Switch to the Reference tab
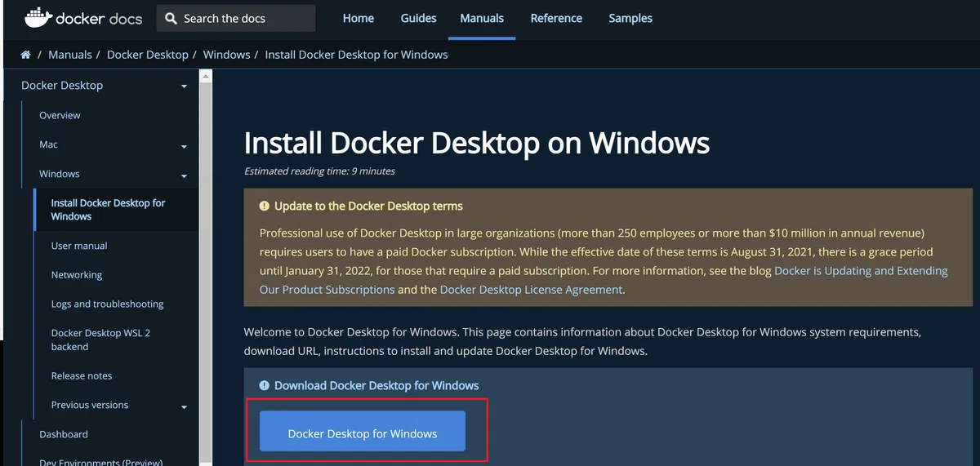The width and height of the screenshot is (980, 466). (556, 18)
